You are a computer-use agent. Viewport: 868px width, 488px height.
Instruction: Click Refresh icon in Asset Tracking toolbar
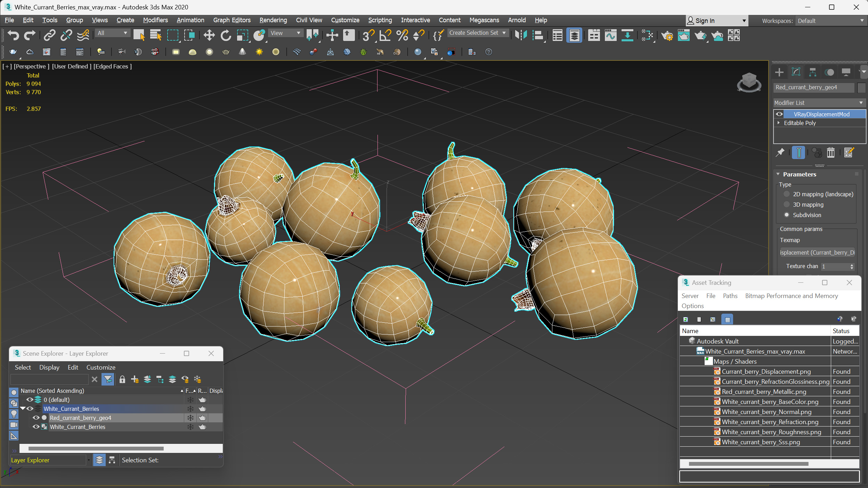pyautogui.click(x=686, y=319)
